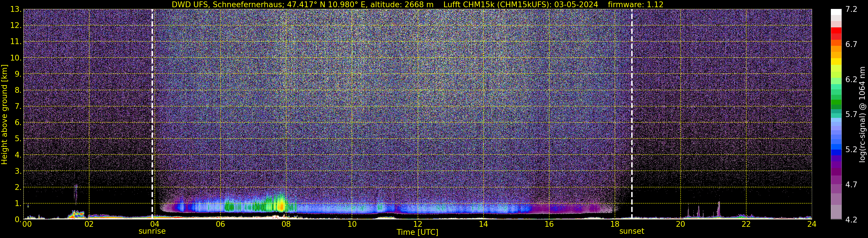Click the time-axis tick label '16'
Image resolution: width=868 pixels, height=238 pixels.
[549, 224]
